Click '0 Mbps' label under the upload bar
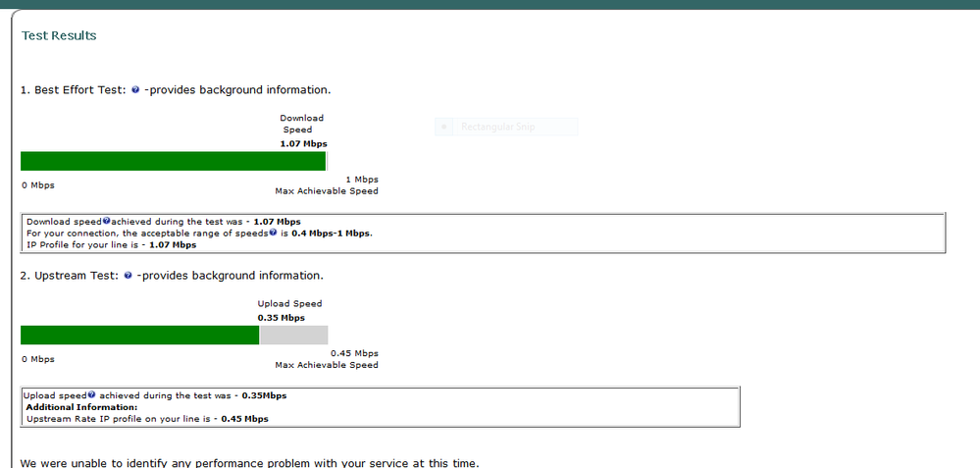The width and height of the screenshot is (980, 468). [x=38, y=359]
